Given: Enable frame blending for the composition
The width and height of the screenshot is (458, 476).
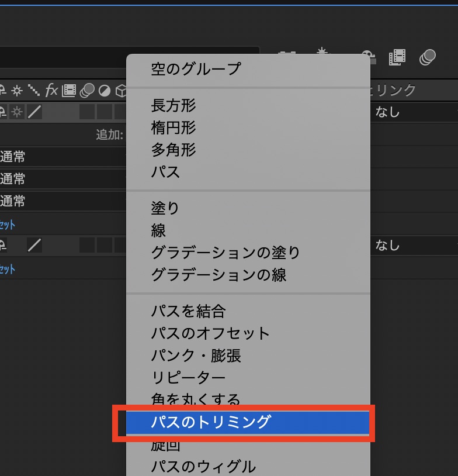Looking at the screenshot, I should tap(397, 57).
